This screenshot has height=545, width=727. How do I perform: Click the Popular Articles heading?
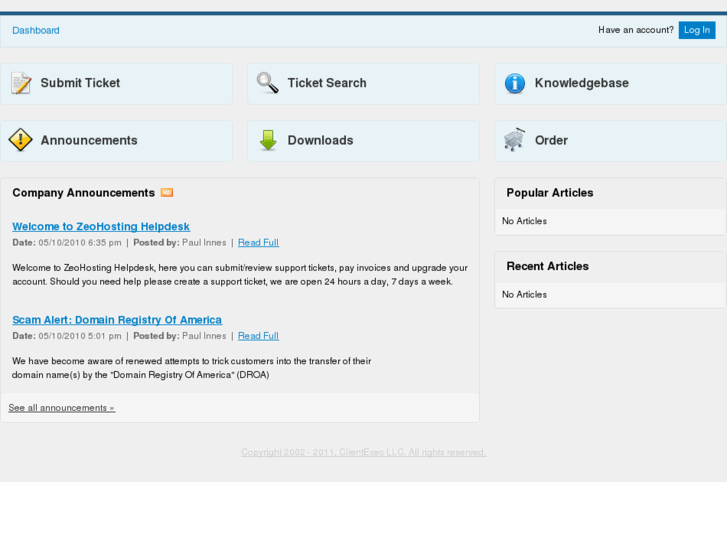[550, 193]
